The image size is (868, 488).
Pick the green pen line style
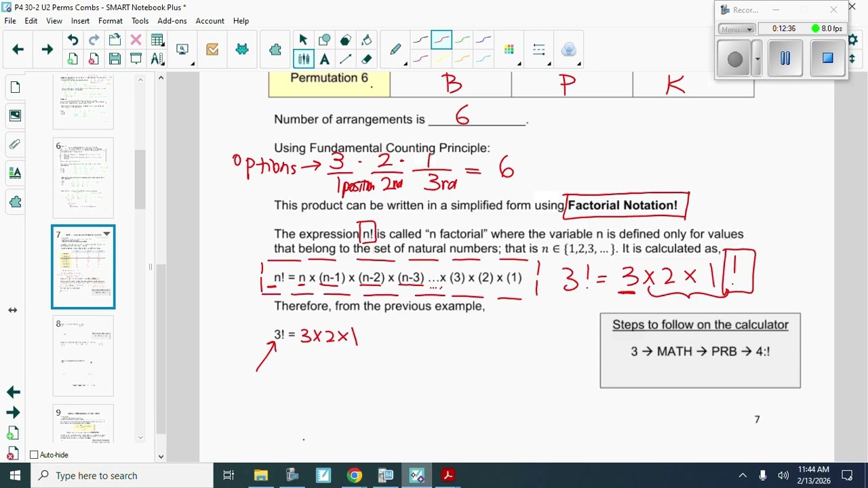pyautogui.click(x=462, y=40)
